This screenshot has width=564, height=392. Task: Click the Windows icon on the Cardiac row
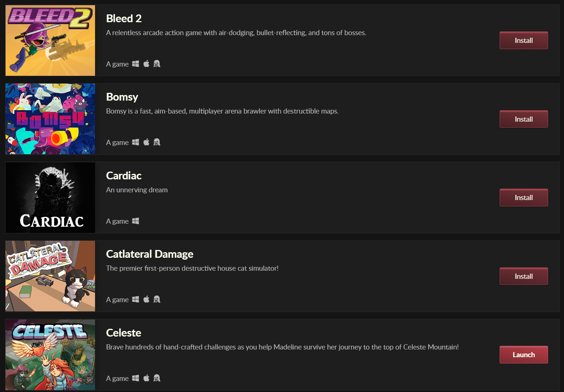[136, 221]
